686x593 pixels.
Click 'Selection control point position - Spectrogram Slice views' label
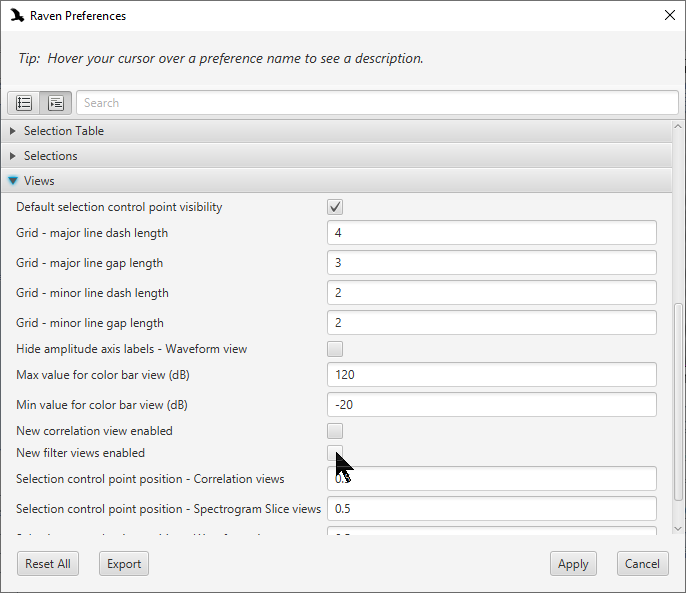pyautogui.click(x=168, y=509)
